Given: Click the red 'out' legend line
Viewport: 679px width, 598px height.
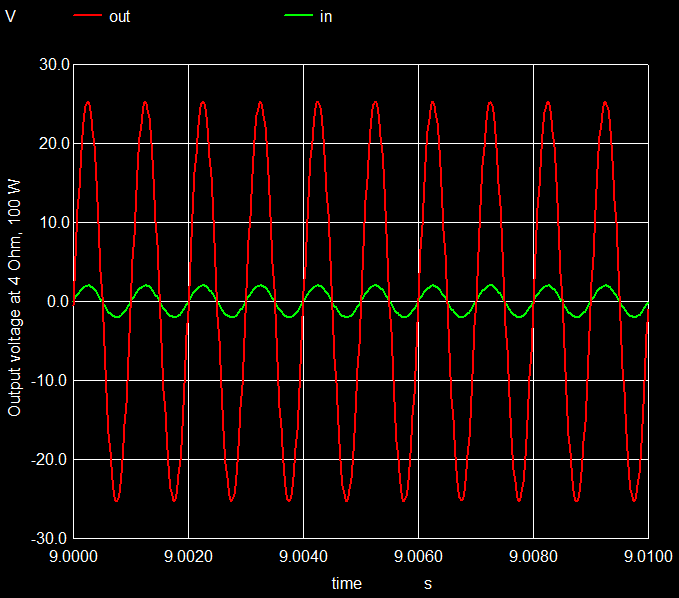Looking at the screenshot, I should pyautogui.click(x=87, y=16).
